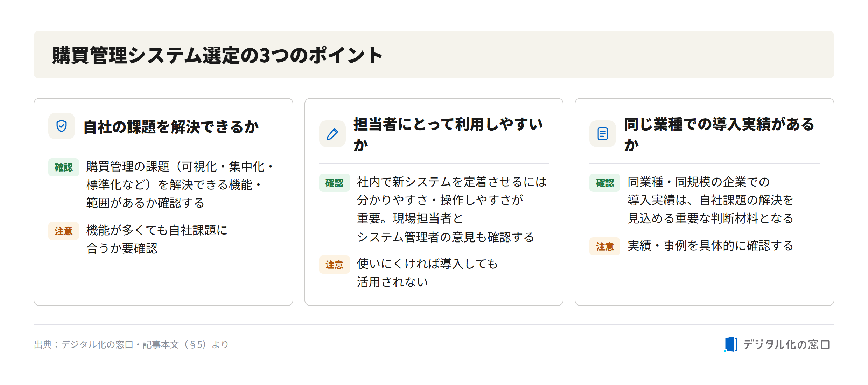Click the shield check icon in first card
The width and height of the screenshot is (868, 385).
coord(62,126)
